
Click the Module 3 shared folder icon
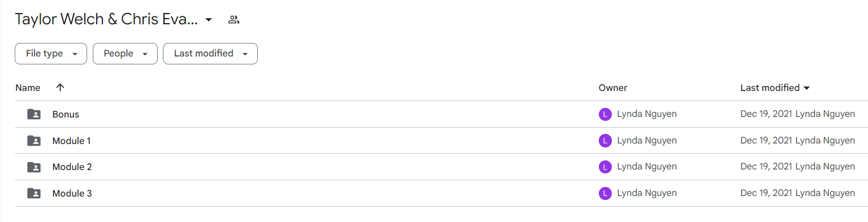pyautogui.click(x=34, y=193)
